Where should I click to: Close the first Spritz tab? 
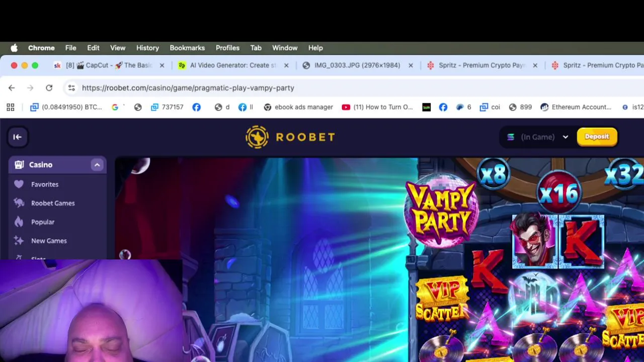tap(535, 65)
